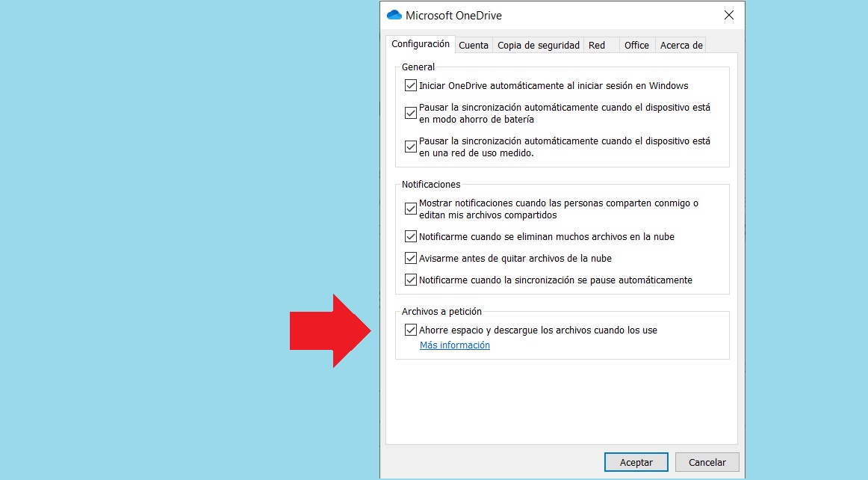Screen dimensions: 868x480
Task: Click the Notificaciones group label
Action: [431, 185]
